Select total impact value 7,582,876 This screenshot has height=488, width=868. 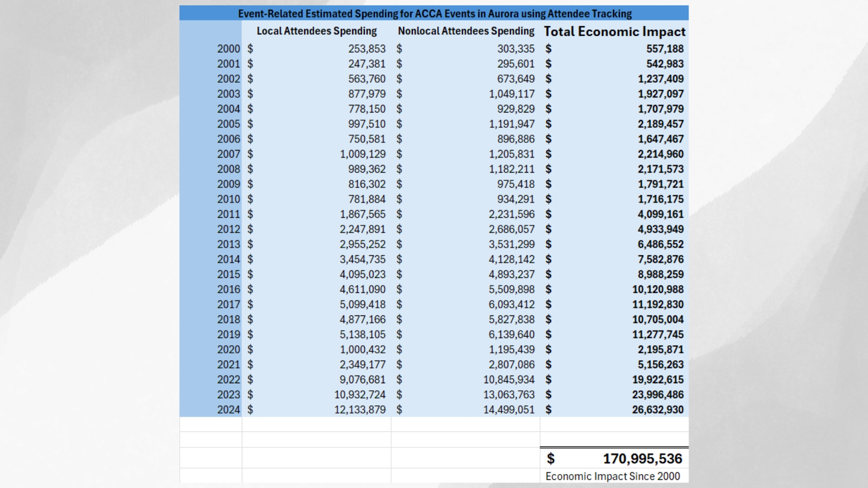(x=661, y=259)
